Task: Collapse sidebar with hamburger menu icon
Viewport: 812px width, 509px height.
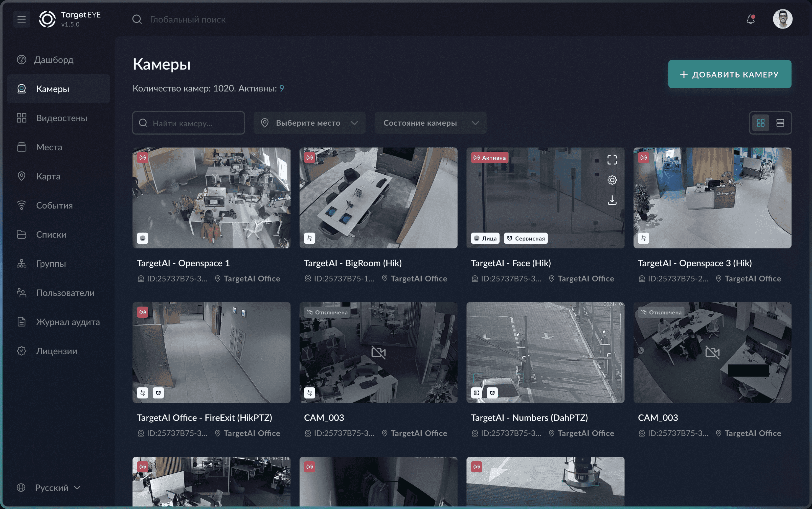Action: (21, 19)
